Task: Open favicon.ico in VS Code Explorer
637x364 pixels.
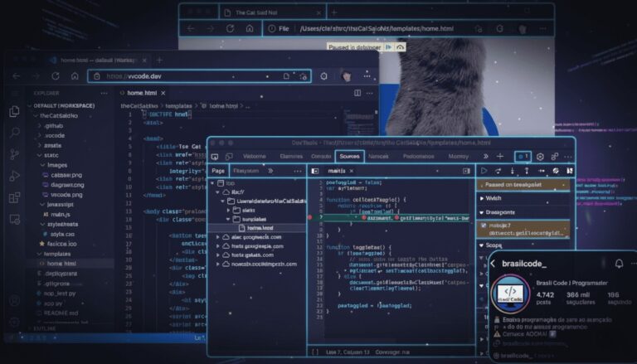Action: click(61, 244)
